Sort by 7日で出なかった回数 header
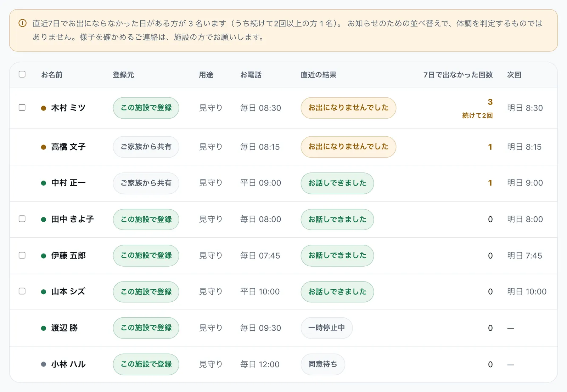Viewport: 567px width, 392px height. coord(458,75)
